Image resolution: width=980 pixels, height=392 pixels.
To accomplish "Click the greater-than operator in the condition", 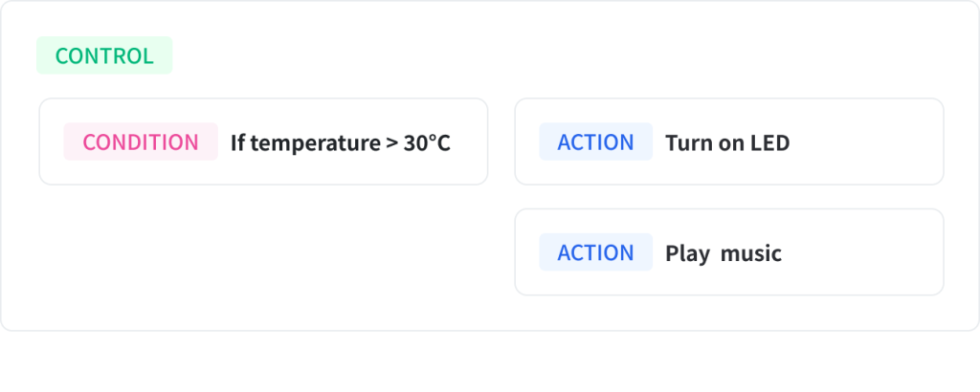I will pos(391,143).
